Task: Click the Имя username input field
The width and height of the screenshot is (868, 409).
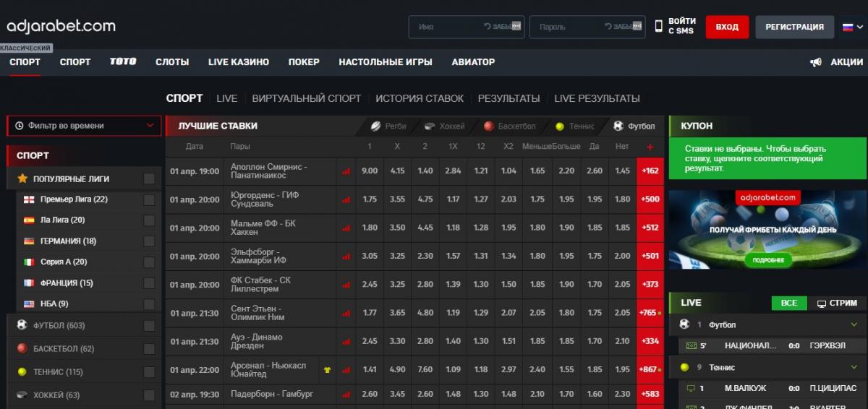Action: [x=466, y=27]
